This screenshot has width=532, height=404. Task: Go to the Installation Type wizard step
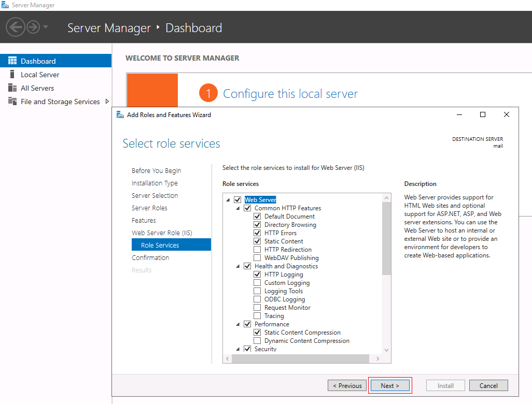[x=155, y=183]
